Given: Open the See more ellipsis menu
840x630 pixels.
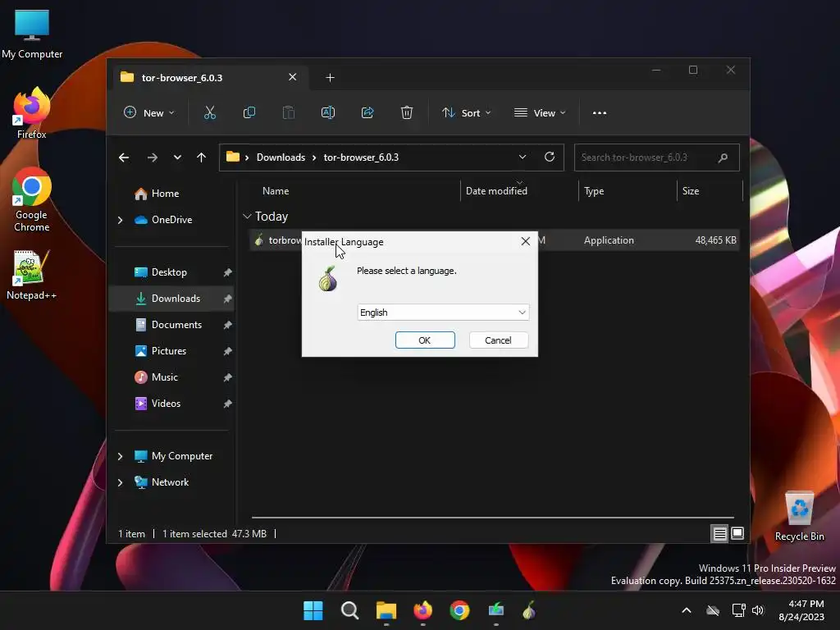Looking at the screenshot, I should 600,113.
